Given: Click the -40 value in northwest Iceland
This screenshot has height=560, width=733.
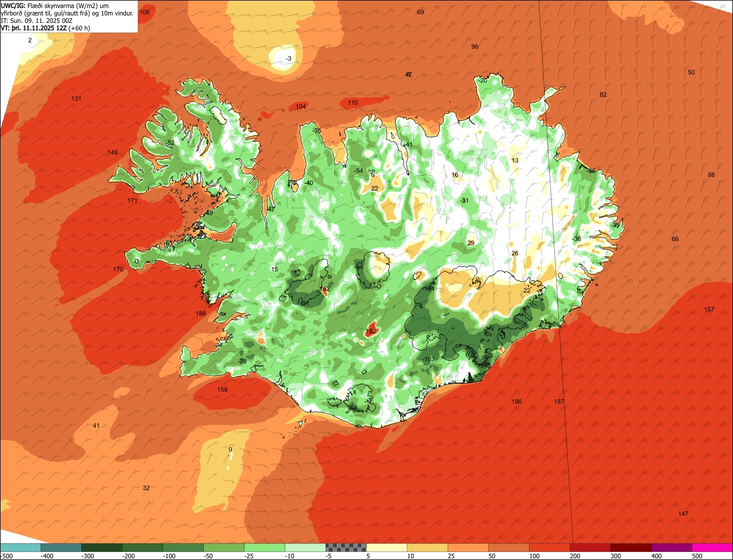Looking at the screenshot, I should pos(309,183).
